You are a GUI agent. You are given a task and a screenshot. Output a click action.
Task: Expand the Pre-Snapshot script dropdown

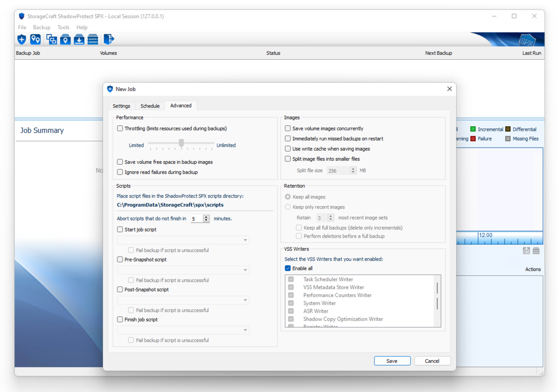(183, 270)
